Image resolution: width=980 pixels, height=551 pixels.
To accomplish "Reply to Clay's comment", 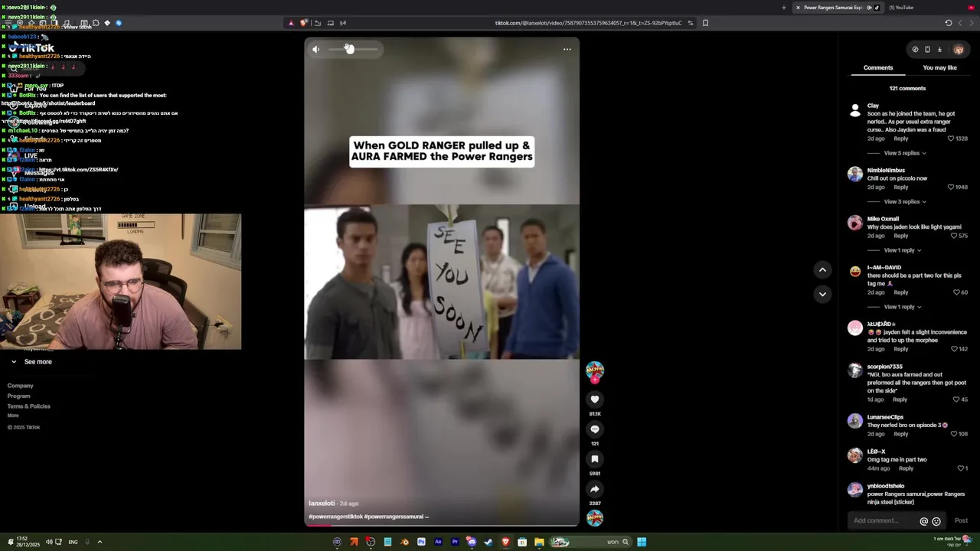I will coord(901,139).
